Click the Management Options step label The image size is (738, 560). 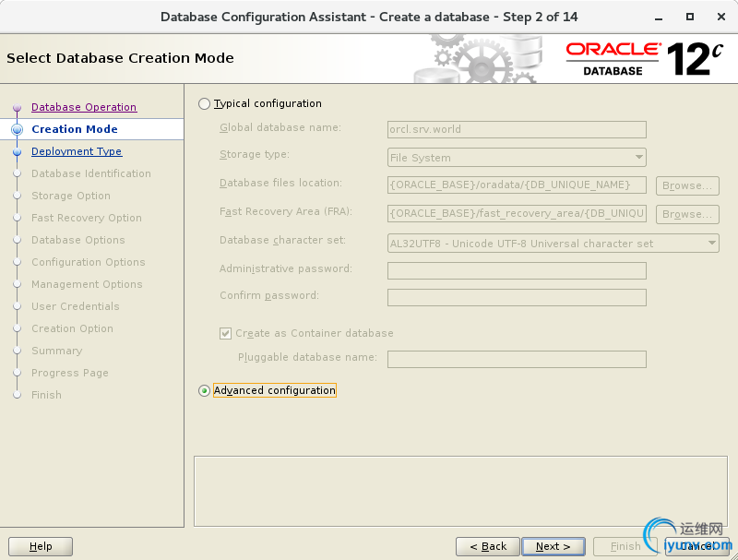click(x=87, y=284)
